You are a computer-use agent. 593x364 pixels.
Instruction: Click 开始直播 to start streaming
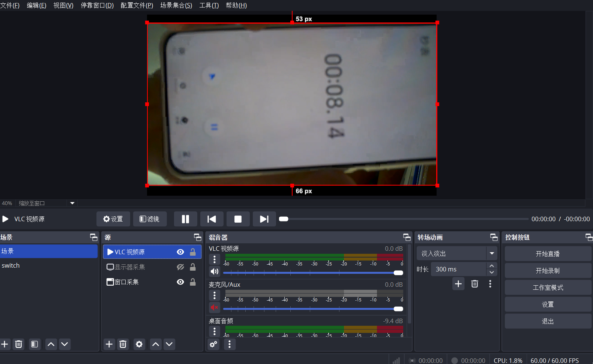pos(548,254)
